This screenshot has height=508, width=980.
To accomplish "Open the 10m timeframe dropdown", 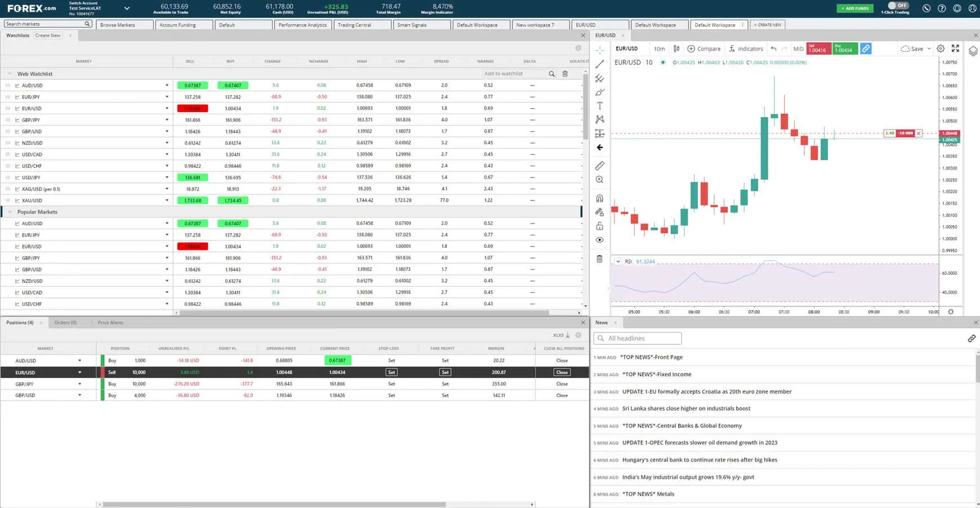I will (x=659, y=48).
